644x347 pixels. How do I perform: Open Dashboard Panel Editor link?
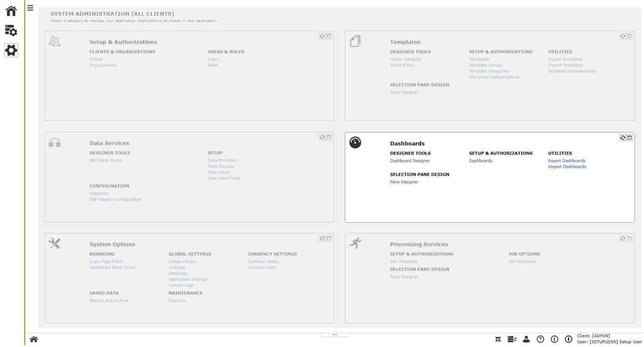pyautogui.click(x=112, y=267)
